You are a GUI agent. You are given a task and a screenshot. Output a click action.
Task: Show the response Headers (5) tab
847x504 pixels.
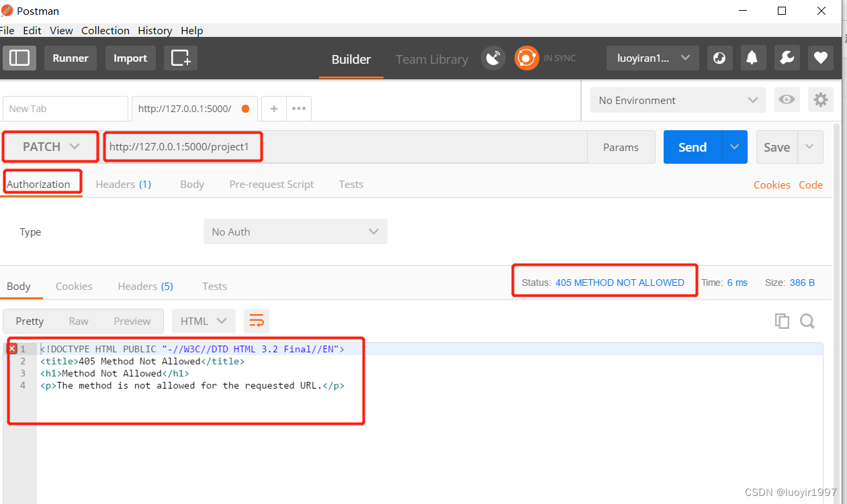pos(146,286)
